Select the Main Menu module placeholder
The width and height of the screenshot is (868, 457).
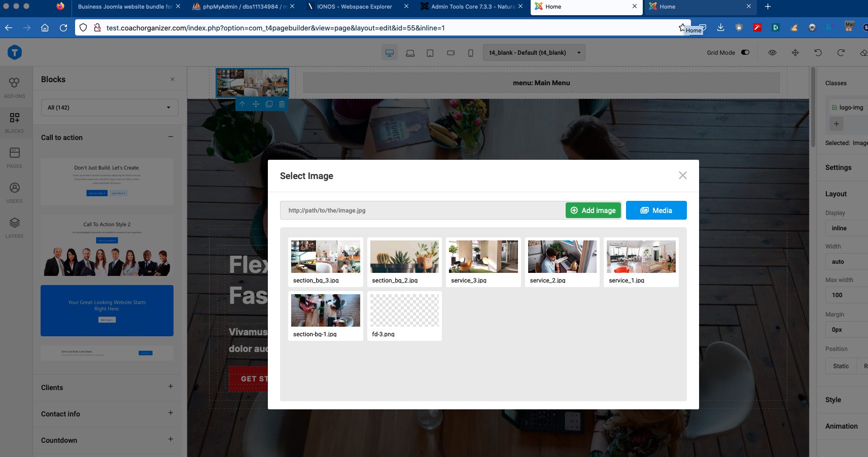click(541, 83)
